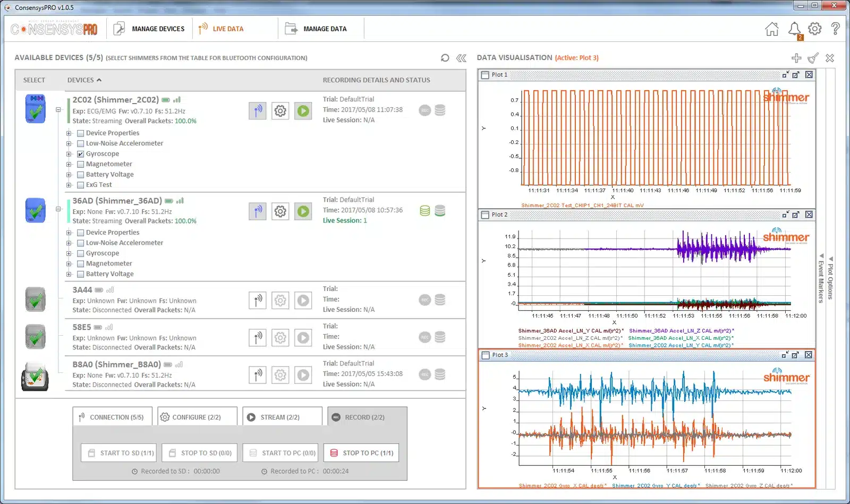Switch to MANAGE DEVICES tab
Viewport: 850px width, 504px height.
pyautogui.click(x=149, y=29)
